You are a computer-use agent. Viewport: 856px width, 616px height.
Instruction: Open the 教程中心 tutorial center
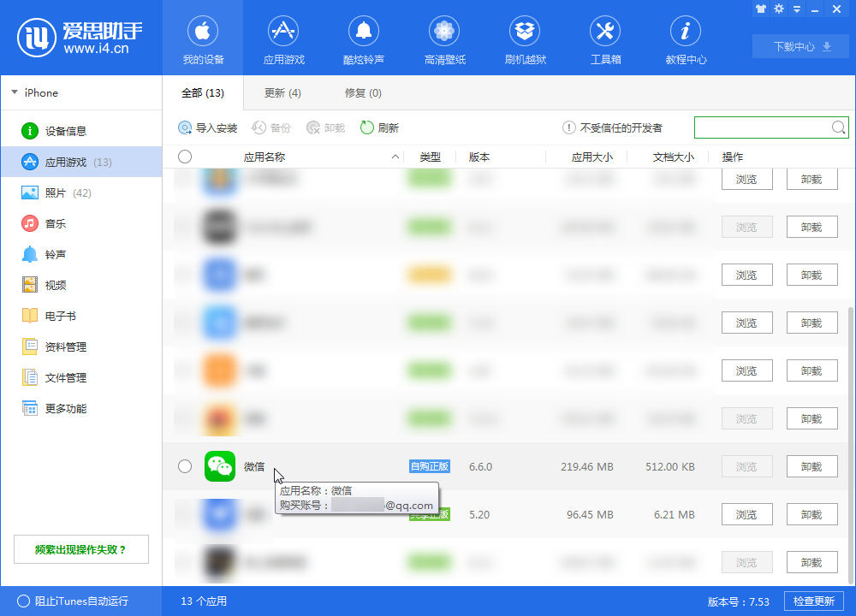[685, 38]
